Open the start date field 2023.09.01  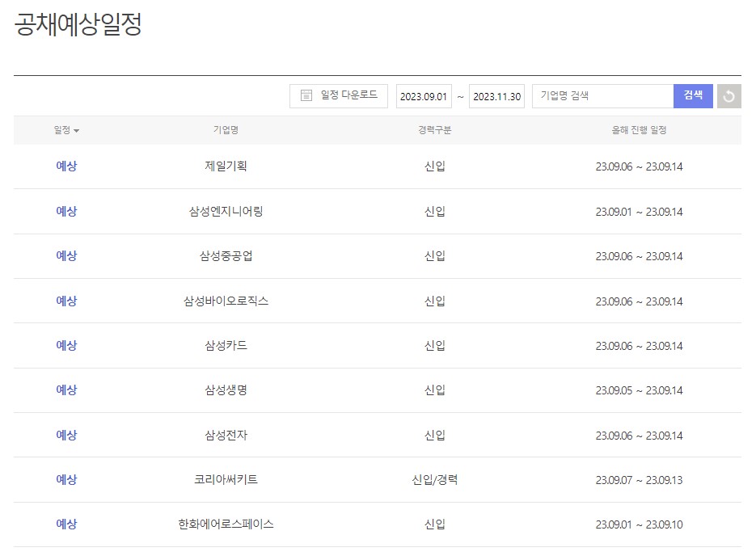pyautogui.click(x=424, y=96)
